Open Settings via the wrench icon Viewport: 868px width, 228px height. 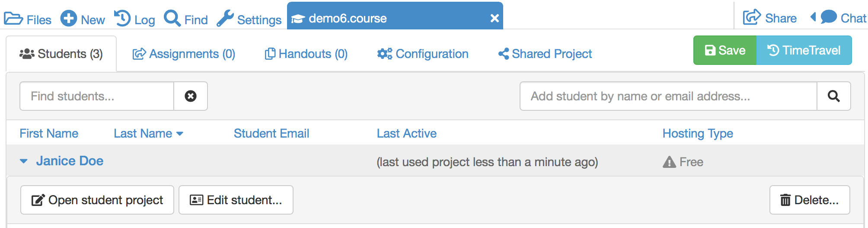pyautogui.click(x=225, y=19)
